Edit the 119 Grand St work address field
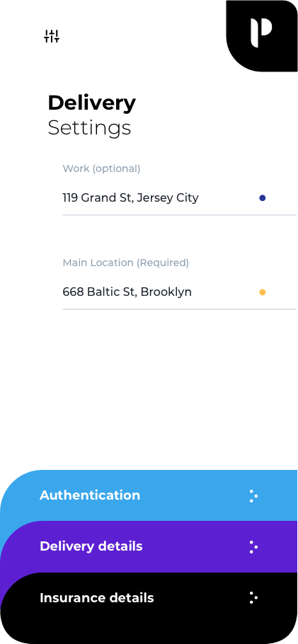 pyautogui.click(x=180, y=198)
